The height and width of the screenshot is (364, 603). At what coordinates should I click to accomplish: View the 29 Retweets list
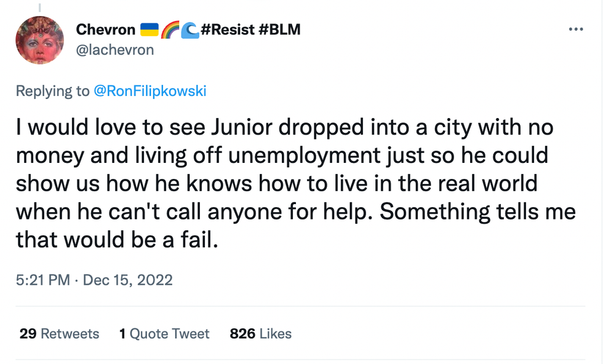(x=59, y=334)
